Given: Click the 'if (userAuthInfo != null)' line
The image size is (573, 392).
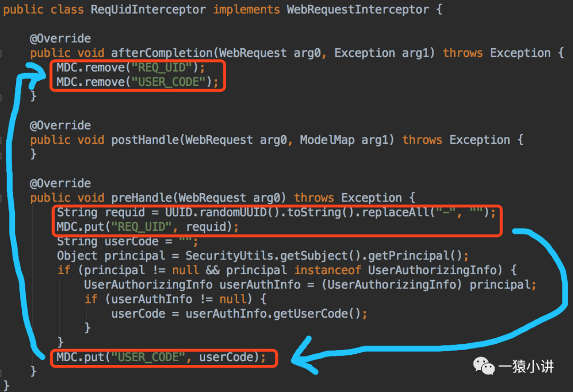Looking at the screenshot, I should pyautogui.click(x=176, y=299).
